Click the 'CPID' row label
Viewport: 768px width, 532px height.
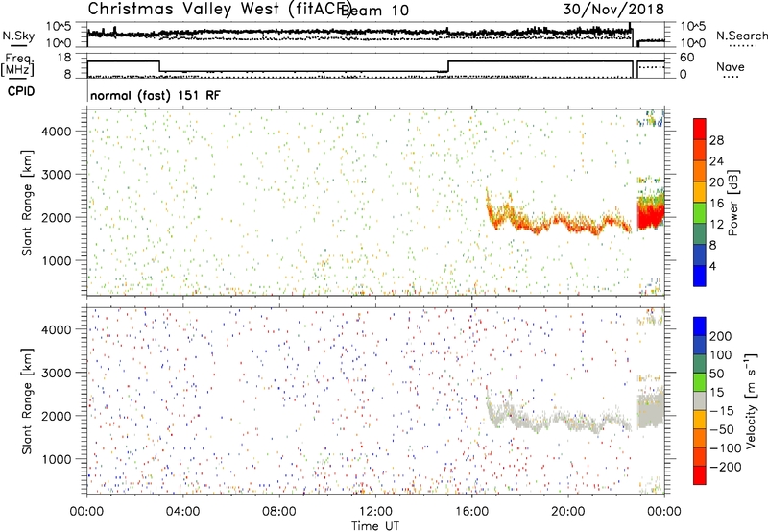click(x=21, y=91)
